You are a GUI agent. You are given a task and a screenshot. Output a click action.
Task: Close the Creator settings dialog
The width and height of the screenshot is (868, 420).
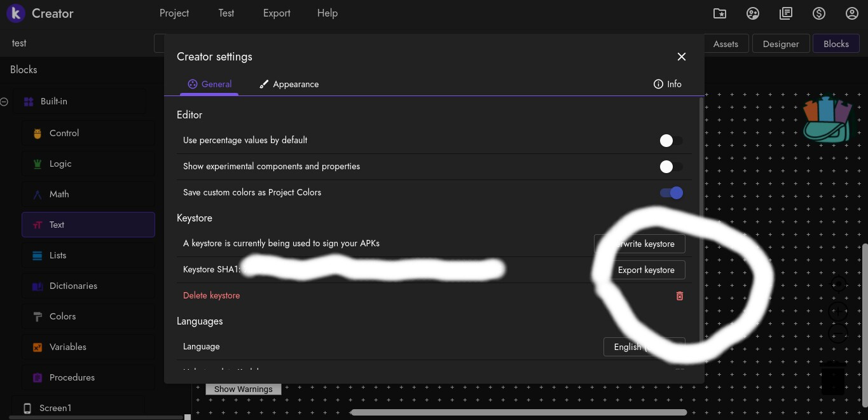click(682, 57)
